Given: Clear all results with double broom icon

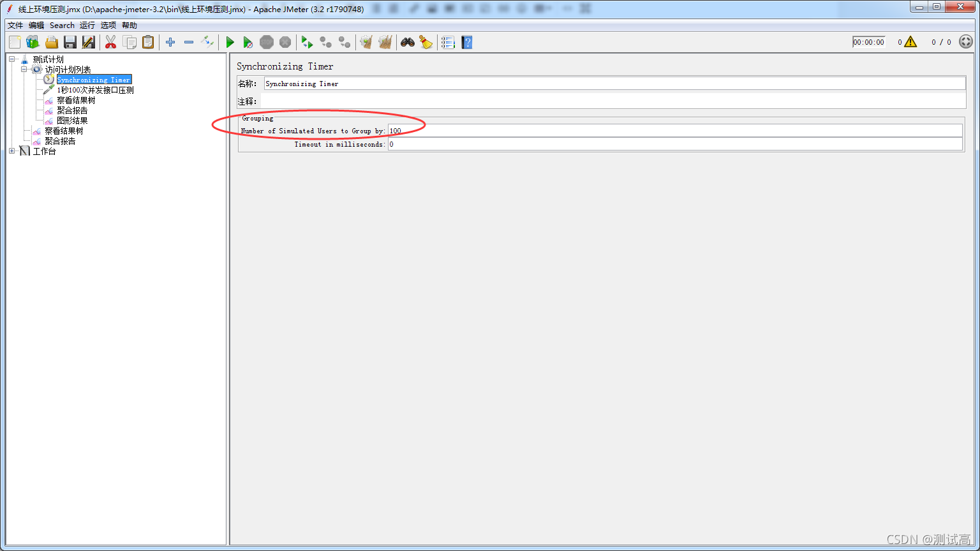Looking at the screenshot, I should 385,42.
